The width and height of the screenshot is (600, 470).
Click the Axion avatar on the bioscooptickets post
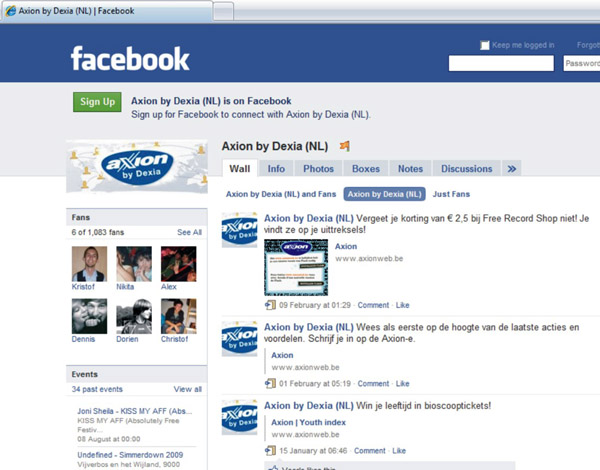pos(240,417)
